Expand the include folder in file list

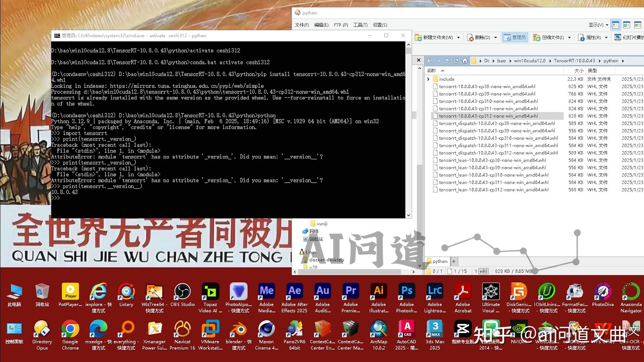click(x=428, y=79)
